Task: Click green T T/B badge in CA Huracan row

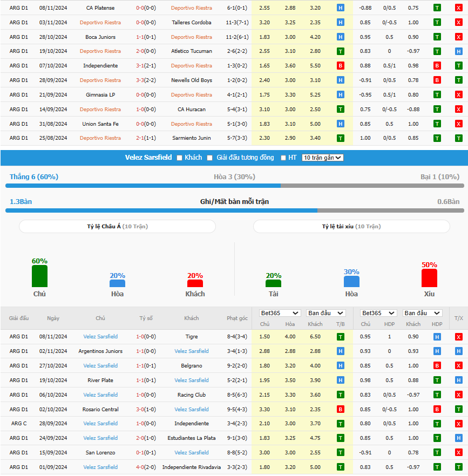Action: click(341, 109)
